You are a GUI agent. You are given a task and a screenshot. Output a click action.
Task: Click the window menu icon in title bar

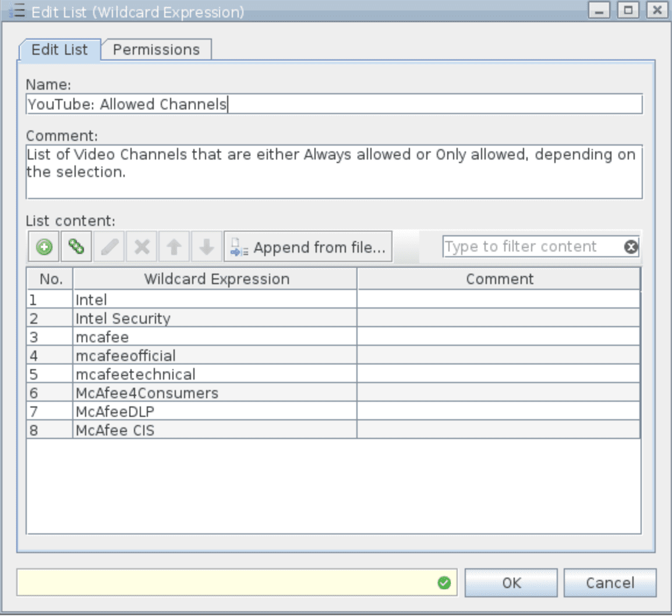point(17,10)
